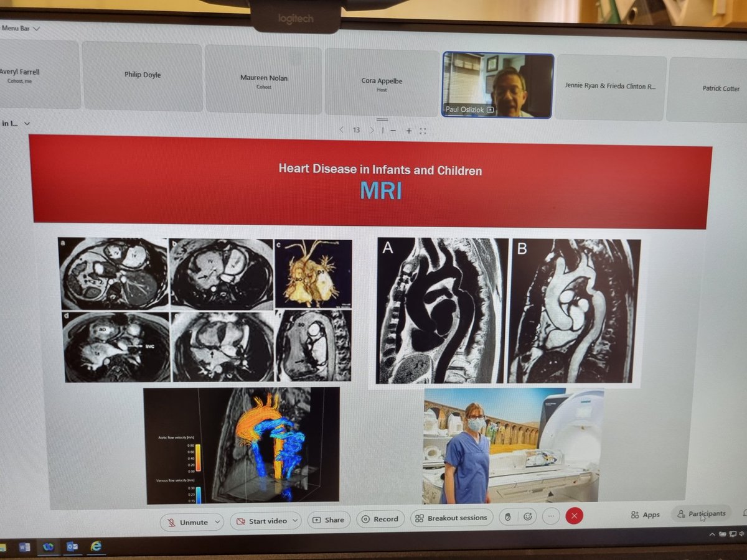Viewport: 747px width, 560px height.
Task: Start video camera
Action: [x=261, y=521]
